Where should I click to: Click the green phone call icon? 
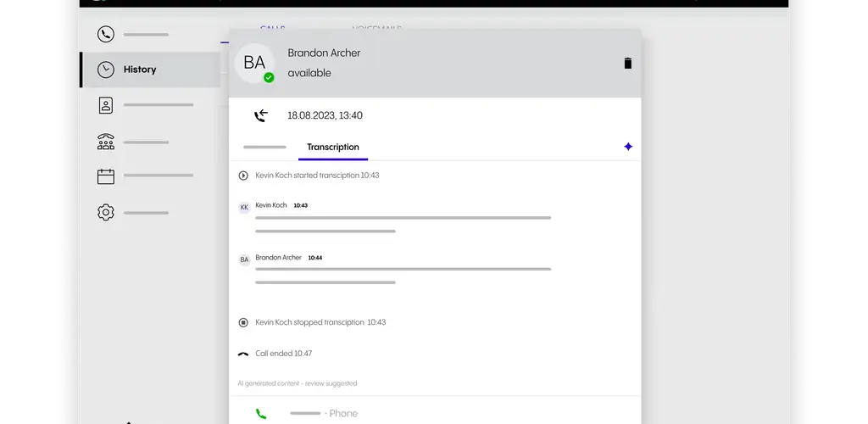click(261, 414)
